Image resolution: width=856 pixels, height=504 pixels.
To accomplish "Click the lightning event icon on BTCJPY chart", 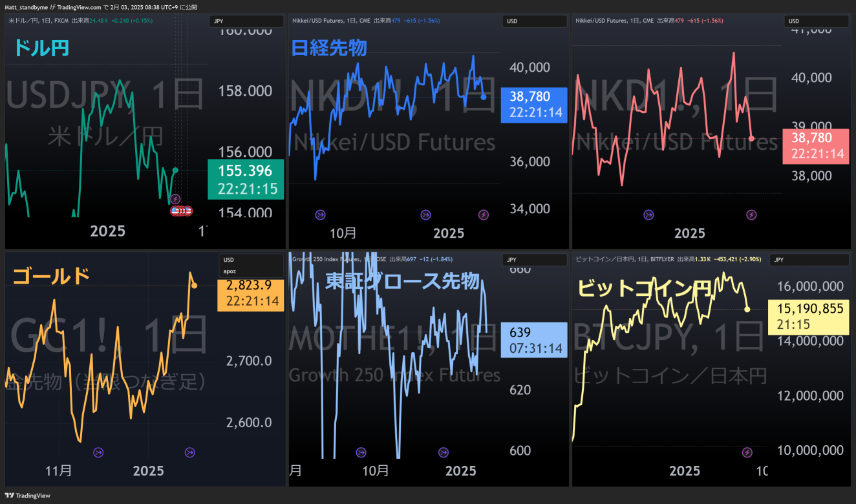I will [x=747, y=452].
